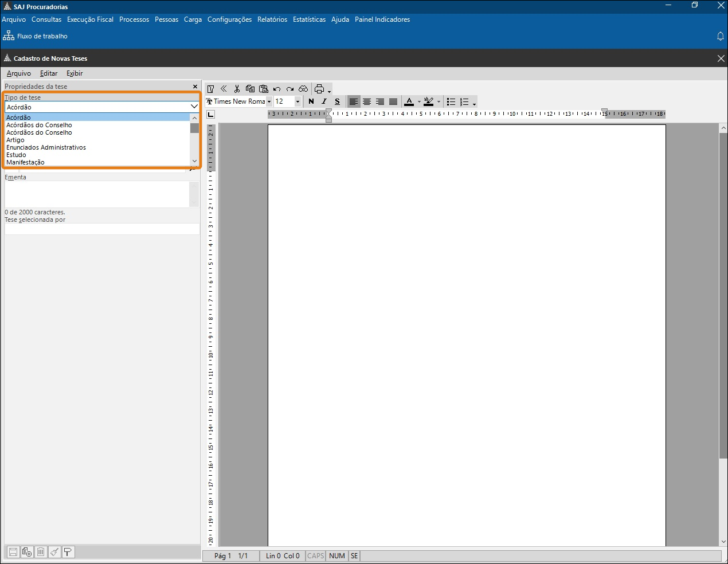Open the Configurações menu
This screenshot has height=564, width=728.
click(229, 19)
